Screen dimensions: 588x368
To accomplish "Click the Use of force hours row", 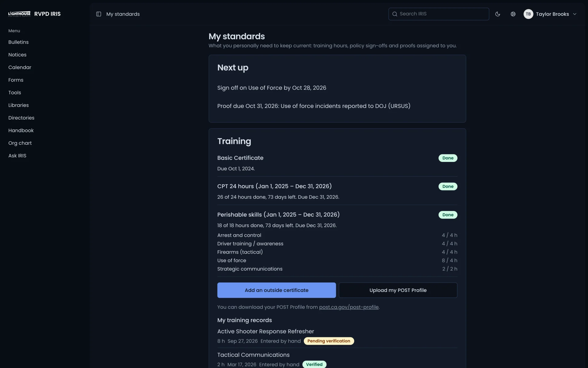I will tap(337, 260).
